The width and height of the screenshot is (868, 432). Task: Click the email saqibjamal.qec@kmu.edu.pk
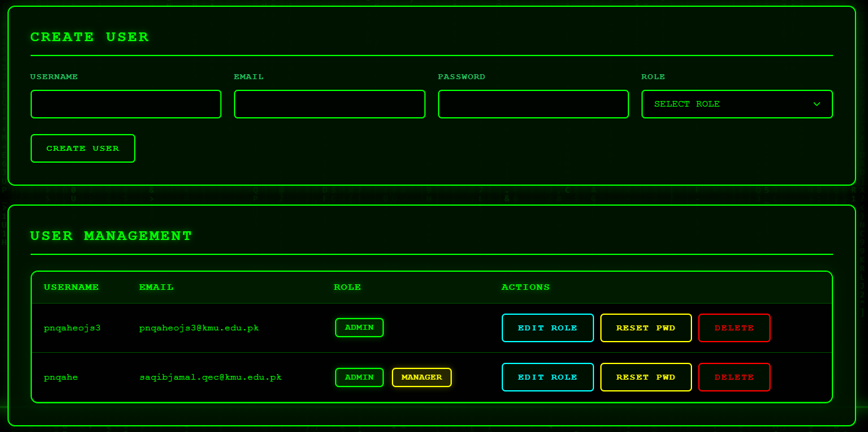(x=210, y=377)
